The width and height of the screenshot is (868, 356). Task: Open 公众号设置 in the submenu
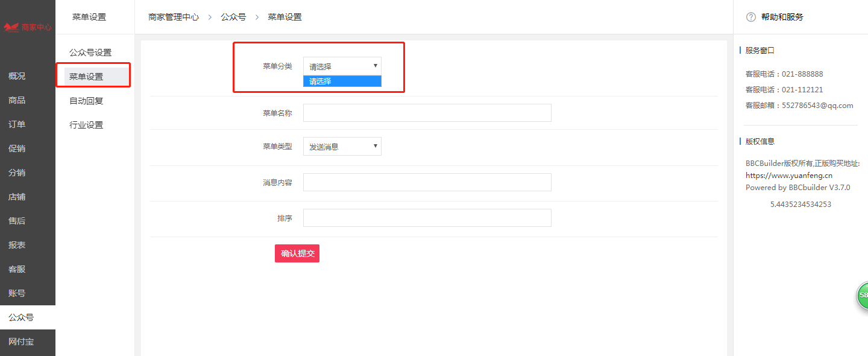pos(90,52)
